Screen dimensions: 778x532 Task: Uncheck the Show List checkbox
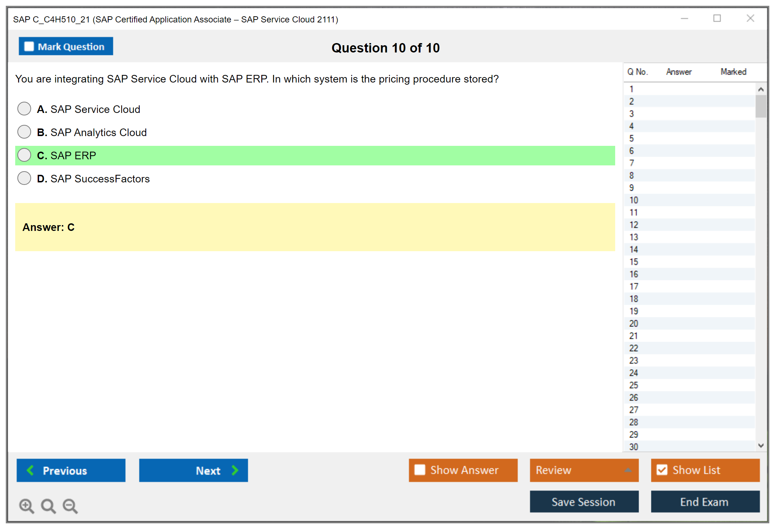pos(662,470)
